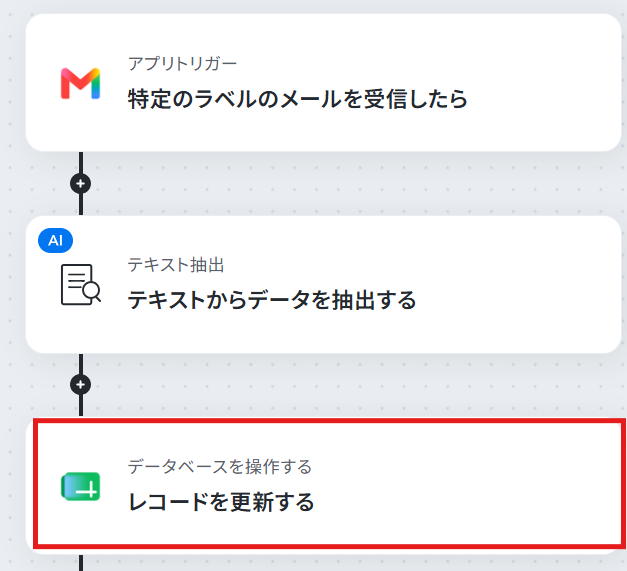Select the データベースを操作する label text
Screen dimensions: 627x571
(220, 467)
